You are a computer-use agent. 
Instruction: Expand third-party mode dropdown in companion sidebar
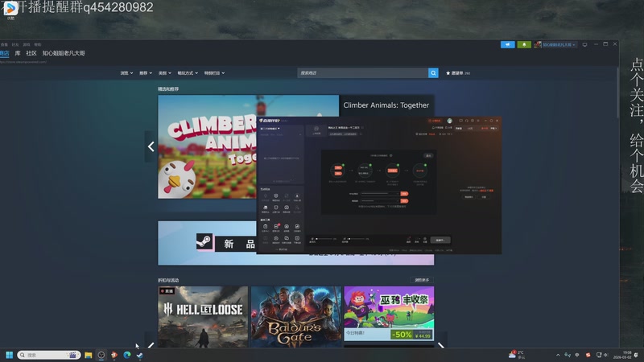point(270,129)
